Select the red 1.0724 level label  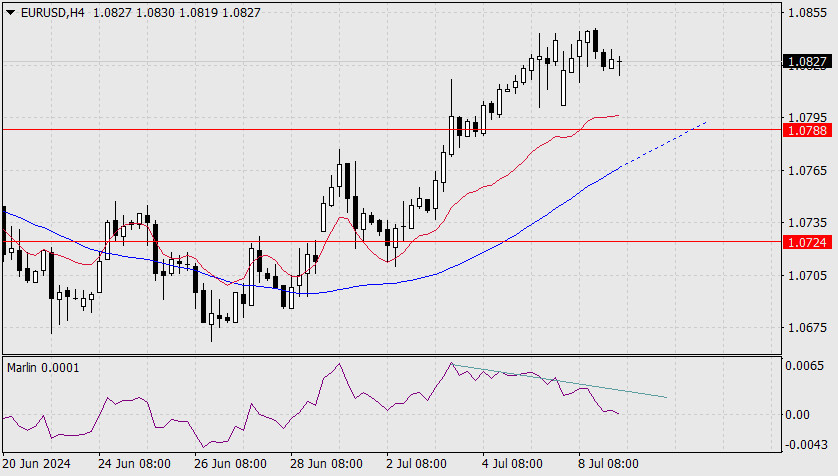coord(807,243)
